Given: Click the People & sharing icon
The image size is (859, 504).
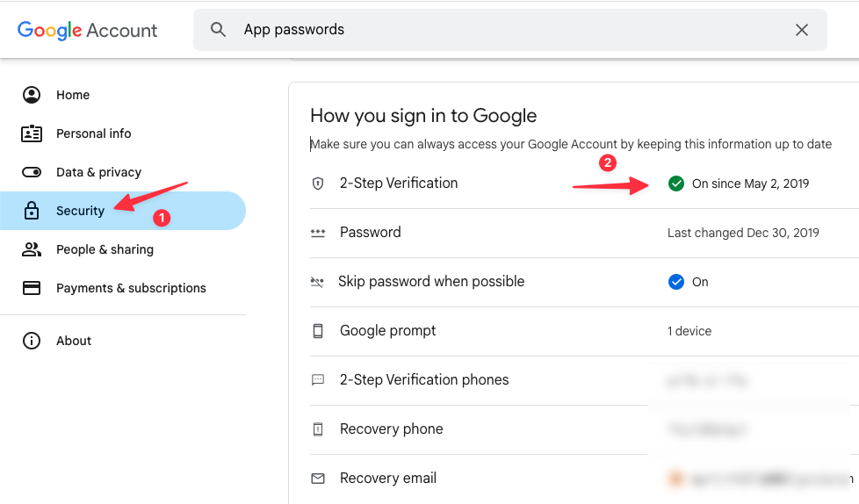Looking at the screenshot, I should (x=32, y=249).
